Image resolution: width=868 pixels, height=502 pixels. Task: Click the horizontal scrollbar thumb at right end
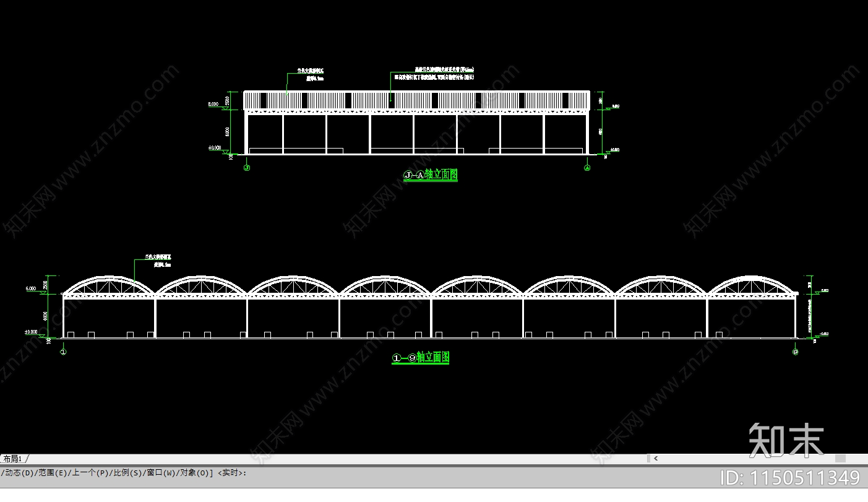840,459
